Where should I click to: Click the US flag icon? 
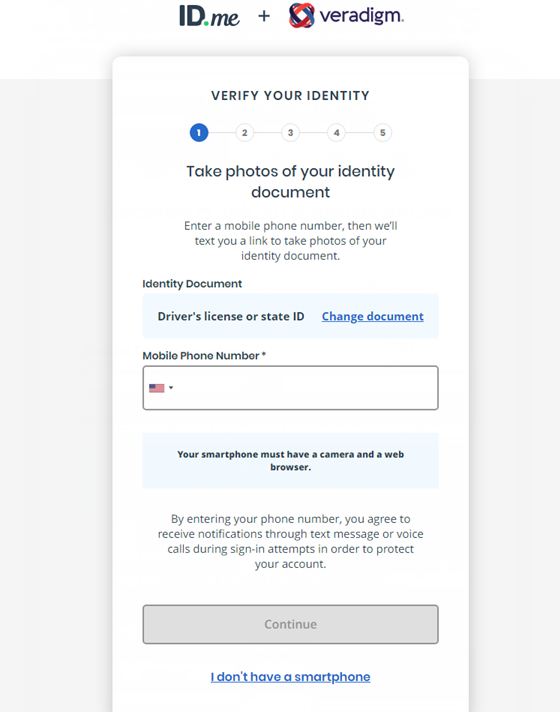point(157,388)
